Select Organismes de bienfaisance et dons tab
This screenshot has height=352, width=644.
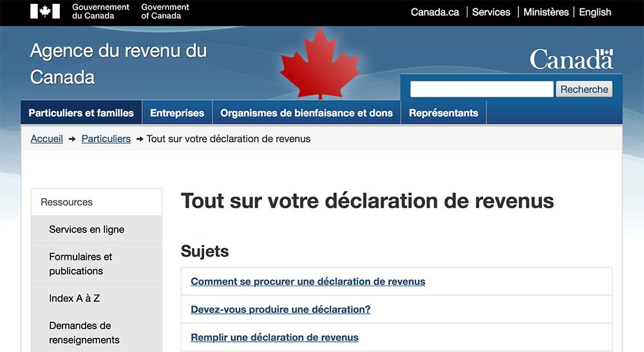[x=307, y=113]
